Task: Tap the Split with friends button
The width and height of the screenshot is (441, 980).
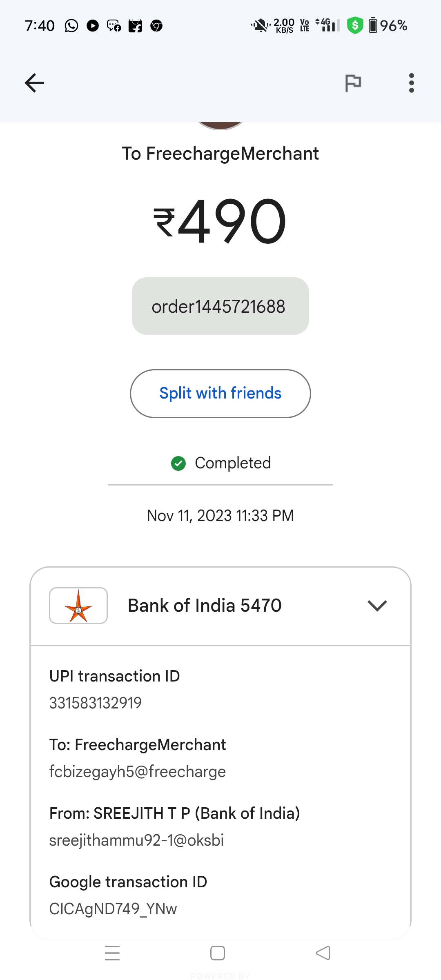Action: pos(220,393)
